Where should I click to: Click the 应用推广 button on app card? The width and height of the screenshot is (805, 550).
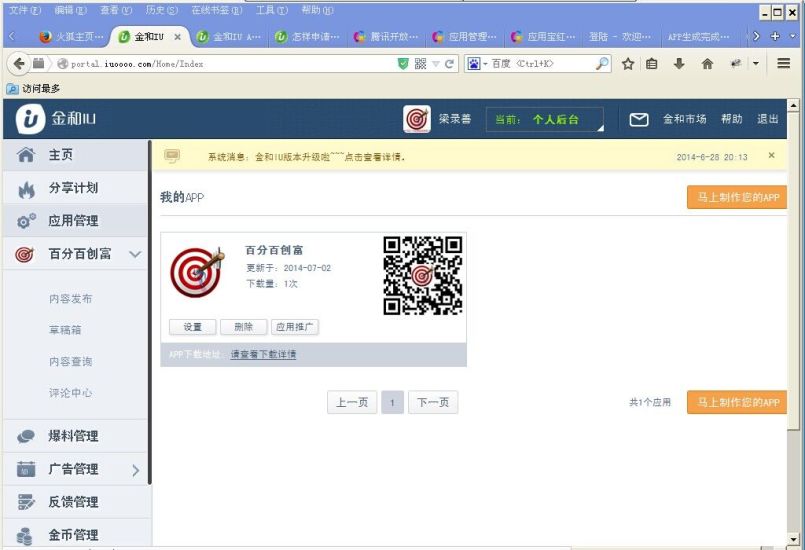[x=295, y=327]
